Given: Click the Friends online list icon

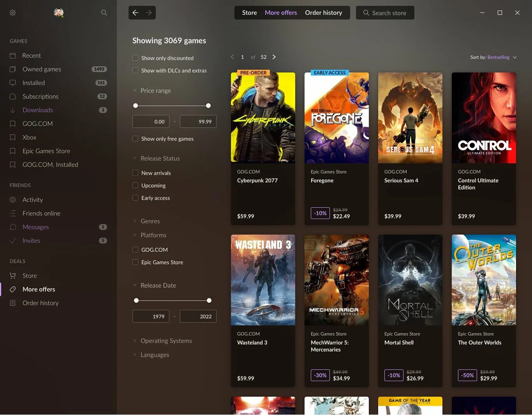Looking at the screenshot, I should (x=13, y=214).
